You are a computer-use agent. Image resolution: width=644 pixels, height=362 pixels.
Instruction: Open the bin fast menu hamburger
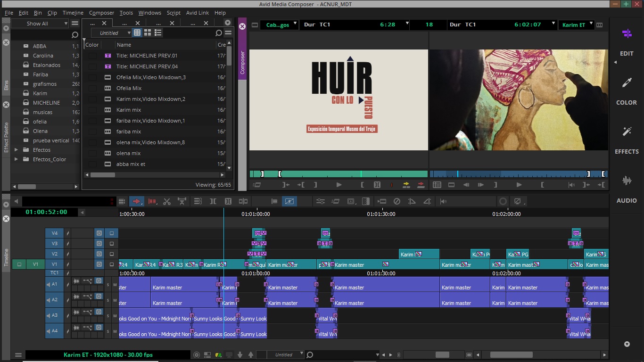[228, 33]
